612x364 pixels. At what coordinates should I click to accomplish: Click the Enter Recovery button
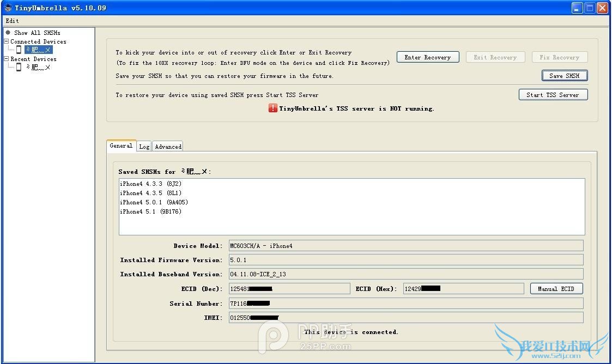point(427,57)
